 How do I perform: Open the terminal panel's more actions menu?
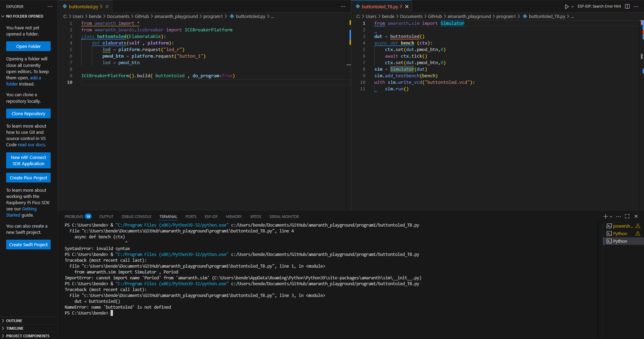[619, 217]
